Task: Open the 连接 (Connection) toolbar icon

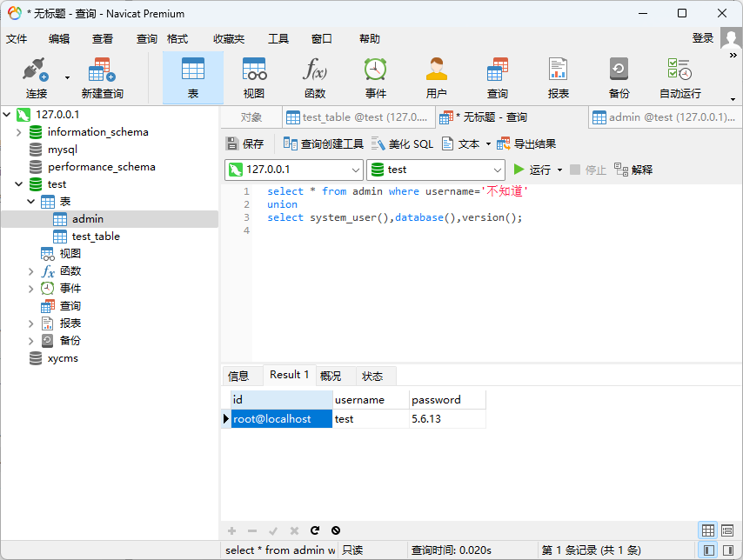Action: pyautogui.click(x=36, y=77)
